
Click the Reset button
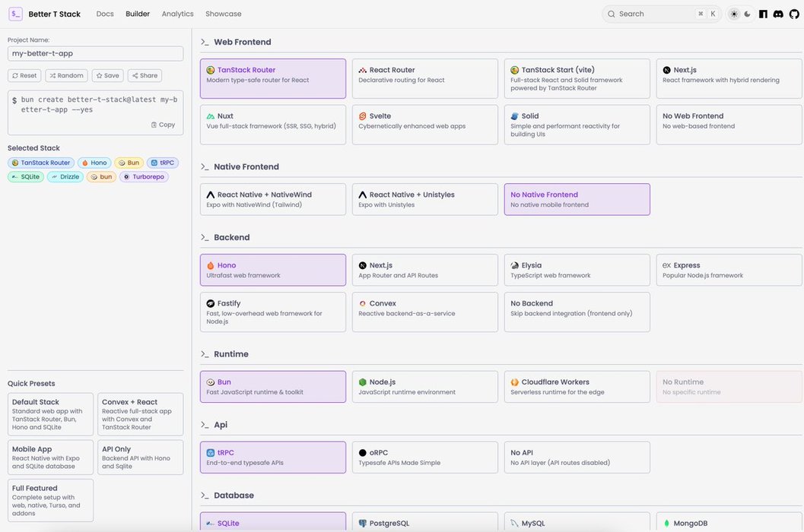click(x=24, y=75)
